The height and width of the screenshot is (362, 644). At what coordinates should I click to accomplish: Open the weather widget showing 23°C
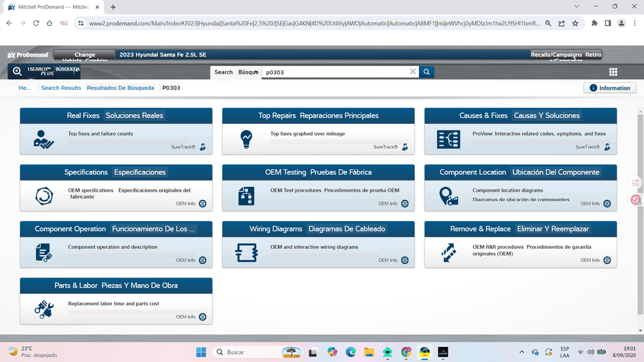tap(34, 352)
